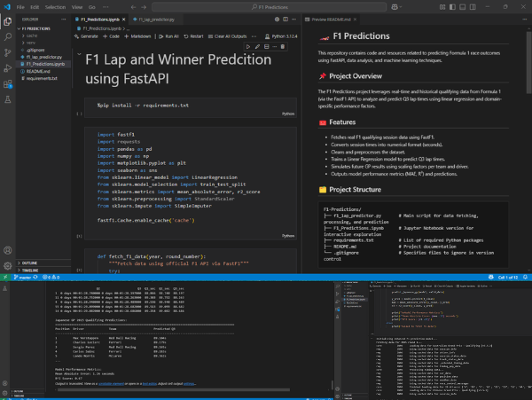Edit the markdown title cell with the pencil
This screenshot has width=532, height=400.
click(x=257, y=46)
